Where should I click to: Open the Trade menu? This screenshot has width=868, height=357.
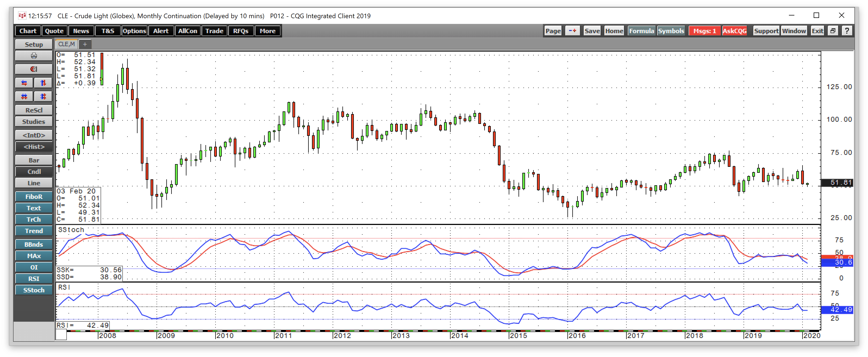[214, 31]
